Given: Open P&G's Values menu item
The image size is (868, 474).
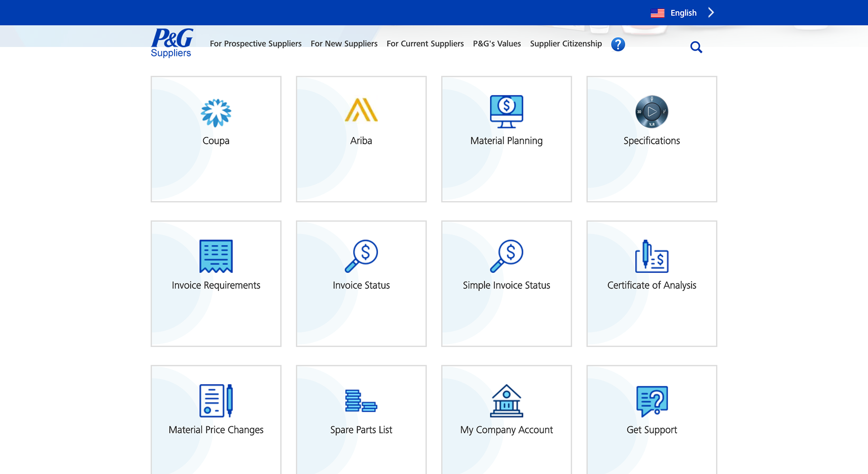Looking at the screenshot, I should point(497,44).
